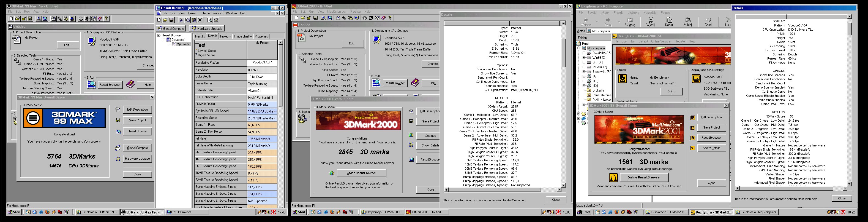Click floppy save icon in 3DMark2000 toolbar
Viewport: 868px width, 222px height.
[x=315, y=18]
